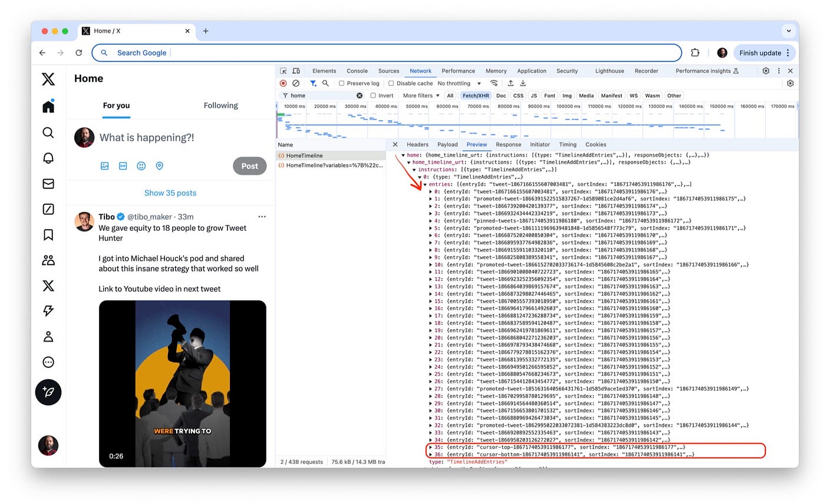
Task: Add a GIF to the post
Action: [x=123, y=166]
